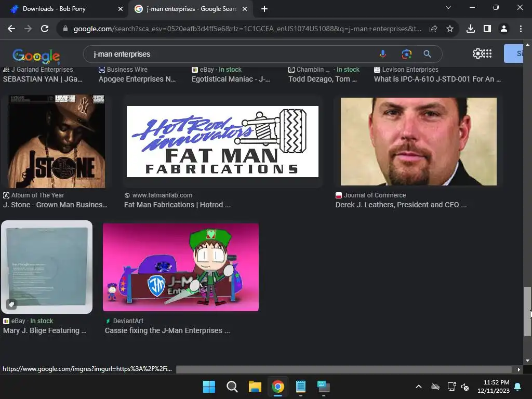Reload the current page
This screenshot has height=399, width=532.
tap(45, 29)
